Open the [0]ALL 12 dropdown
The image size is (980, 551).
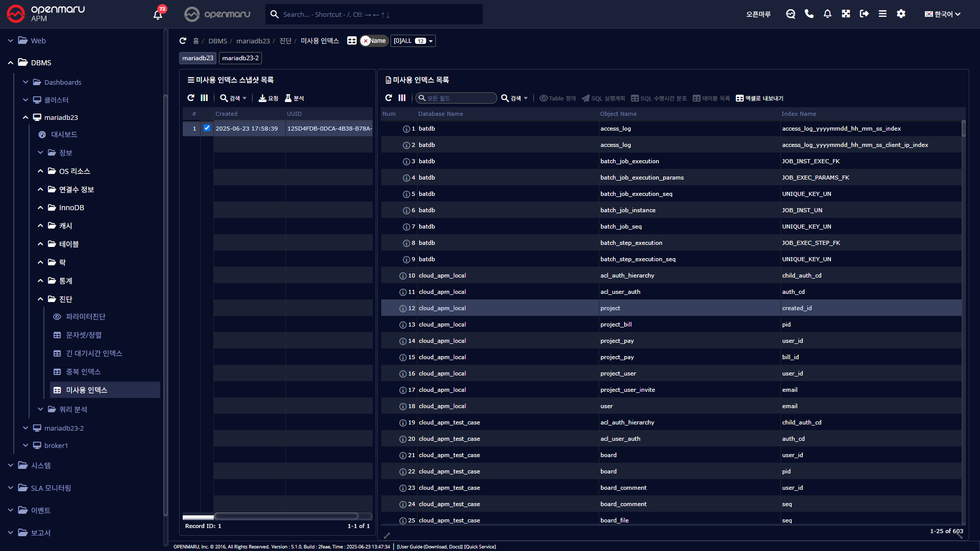(413, 41)
